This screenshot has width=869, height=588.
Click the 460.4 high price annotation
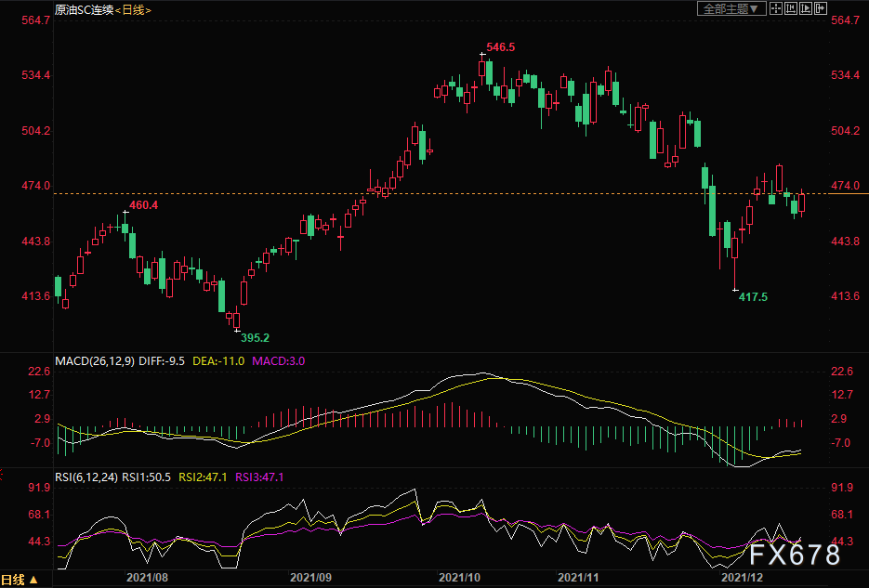click(143, 204)
